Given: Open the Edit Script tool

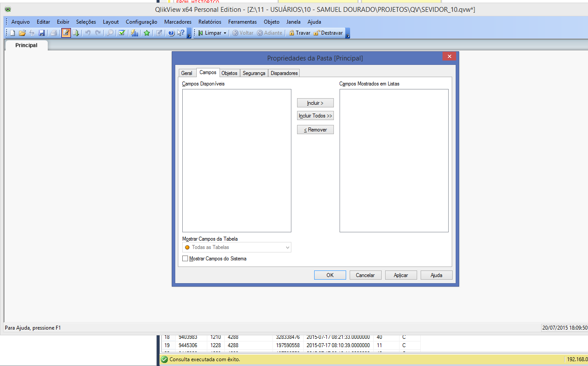Looking at the screenshot, I should 66,33.
